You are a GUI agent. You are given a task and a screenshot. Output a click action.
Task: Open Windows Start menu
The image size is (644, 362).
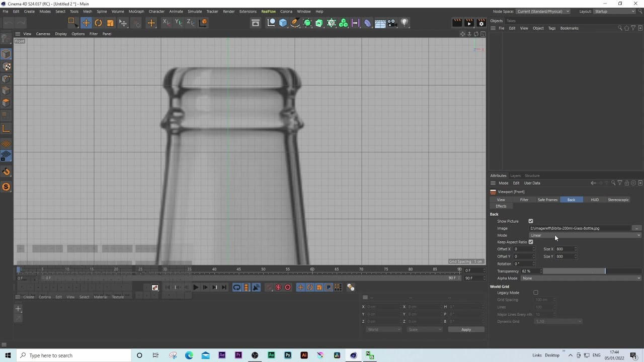(x=8, y=355)
